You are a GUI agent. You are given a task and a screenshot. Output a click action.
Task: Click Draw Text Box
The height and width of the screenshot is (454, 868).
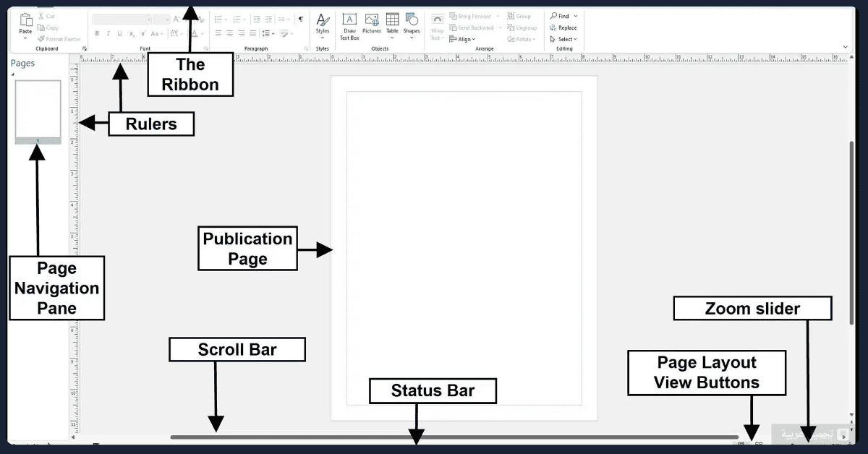pos(349,27)
